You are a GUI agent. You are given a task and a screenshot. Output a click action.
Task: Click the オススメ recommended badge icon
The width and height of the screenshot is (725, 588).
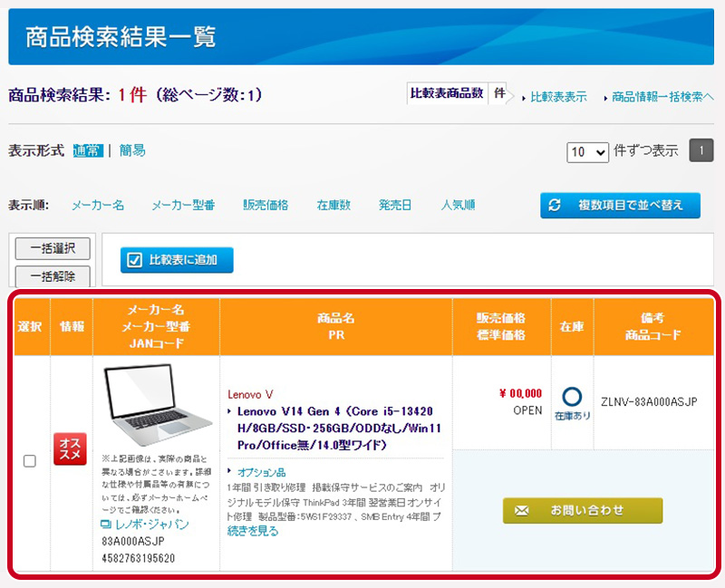pyautogui.click(x=71, y=448)
